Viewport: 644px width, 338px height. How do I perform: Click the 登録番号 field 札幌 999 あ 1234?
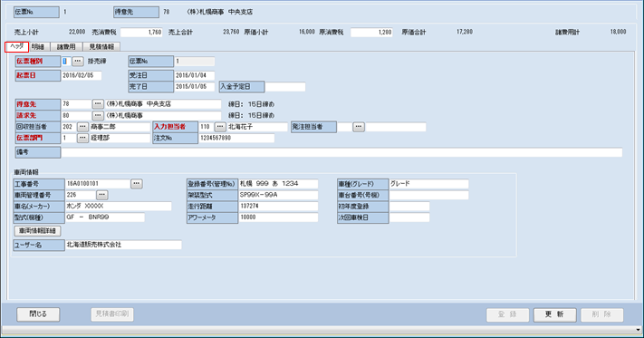tap(278, 184)
